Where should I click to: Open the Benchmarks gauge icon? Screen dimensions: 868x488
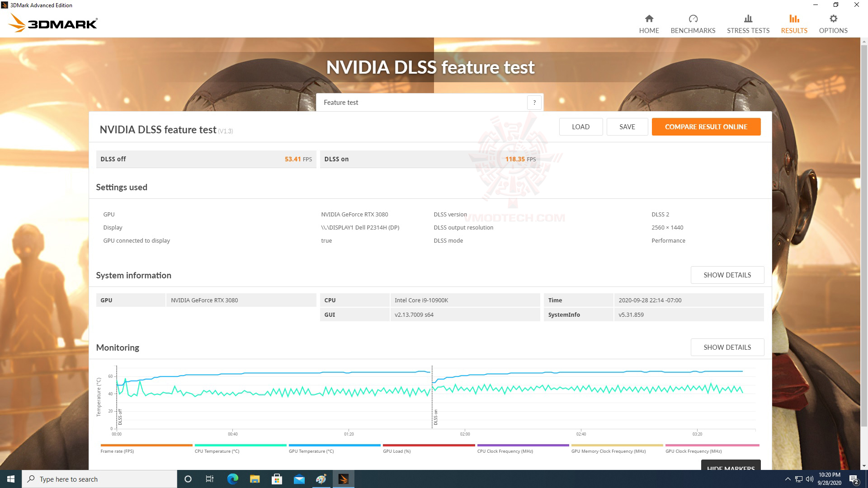coord(693,19)
